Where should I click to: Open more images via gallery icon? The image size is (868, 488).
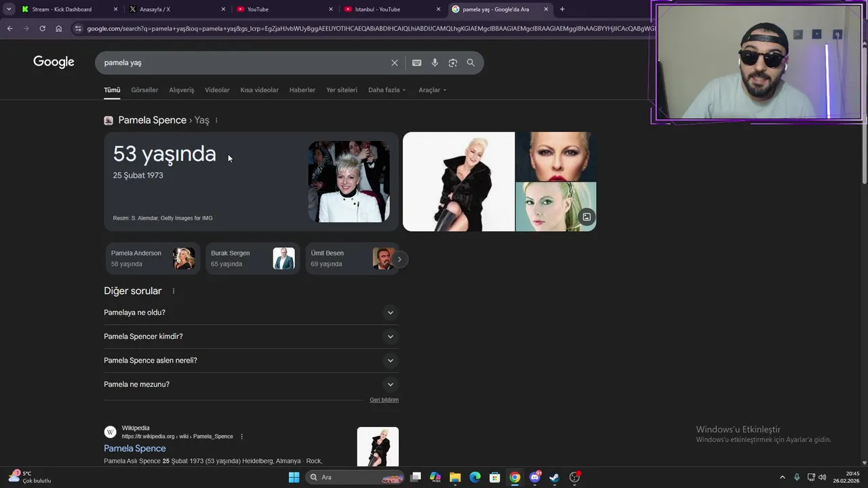[x=587, y=217]
